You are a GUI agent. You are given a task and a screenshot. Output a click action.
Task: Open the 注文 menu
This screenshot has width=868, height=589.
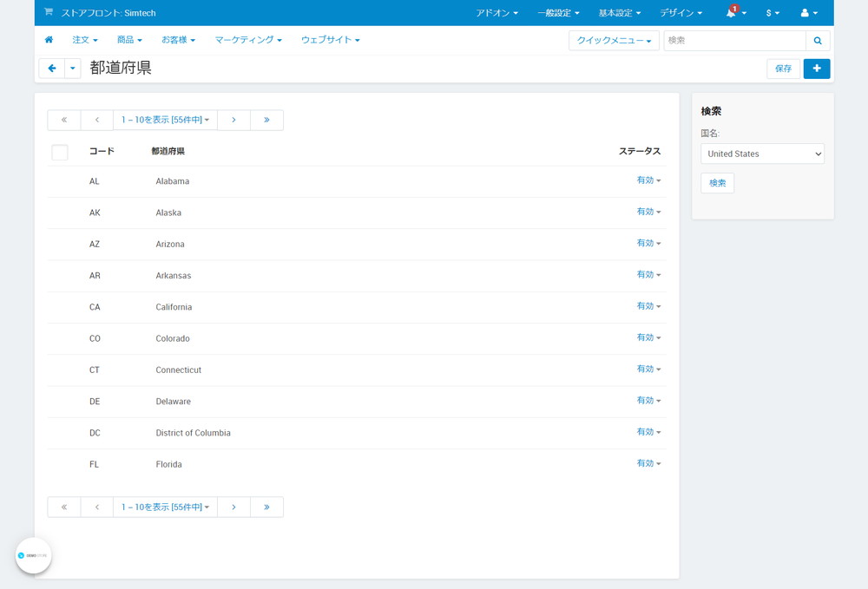(x=85, y=40)
